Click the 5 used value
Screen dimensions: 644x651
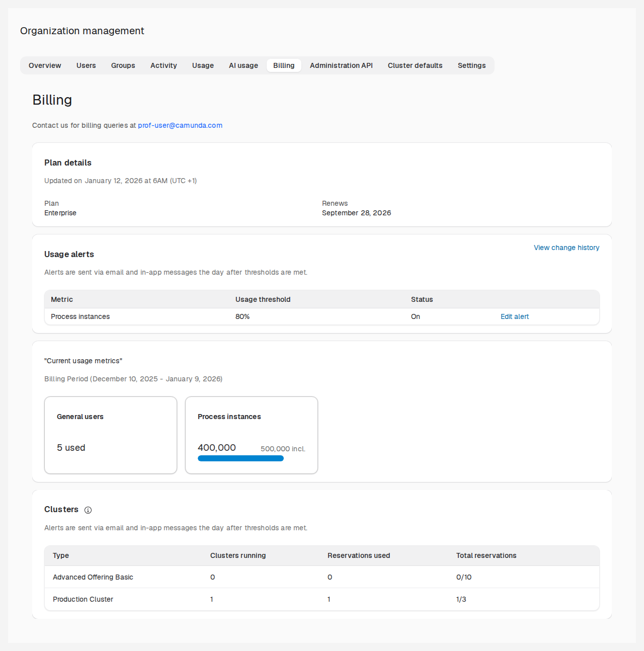click(x=71, y=448)
